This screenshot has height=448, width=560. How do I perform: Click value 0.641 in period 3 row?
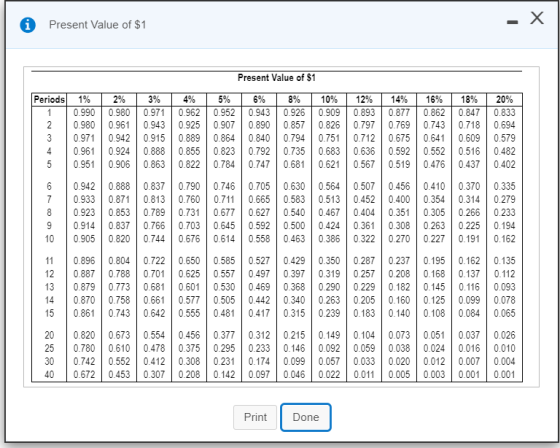(x=434, y=138)
